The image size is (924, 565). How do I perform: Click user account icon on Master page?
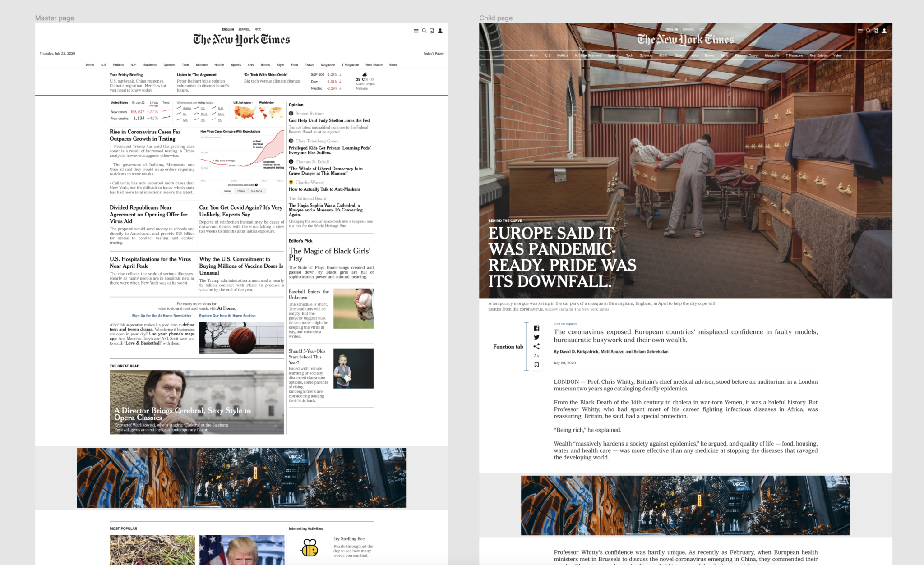[440, 31]
